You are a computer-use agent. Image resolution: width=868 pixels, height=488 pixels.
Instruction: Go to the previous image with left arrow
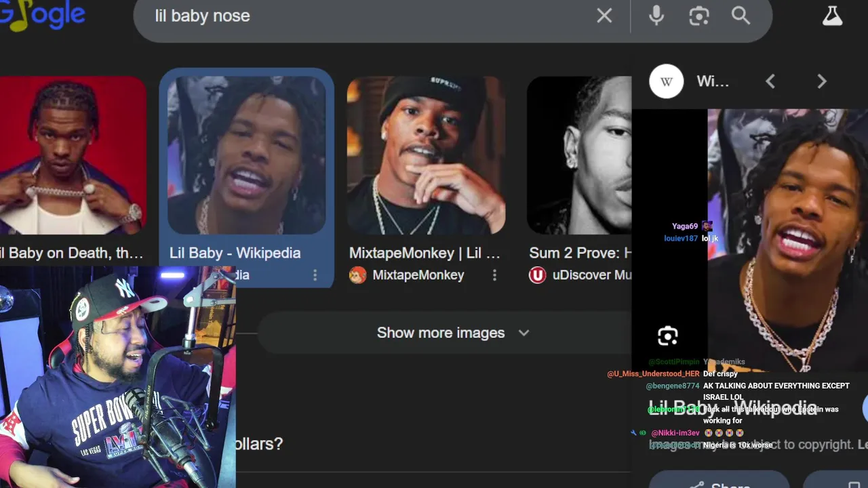click(x=770, y=81)
